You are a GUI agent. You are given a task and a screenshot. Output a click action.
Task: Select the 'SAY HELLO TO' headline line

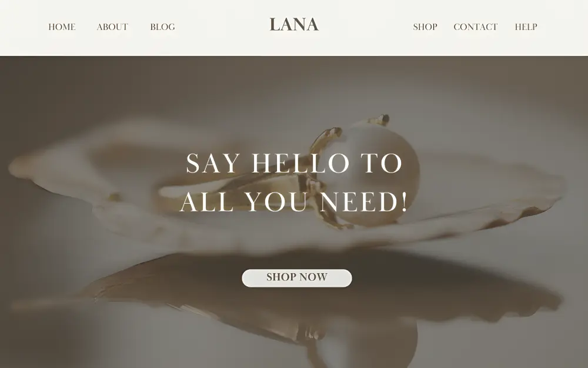[x=294, y=163]
